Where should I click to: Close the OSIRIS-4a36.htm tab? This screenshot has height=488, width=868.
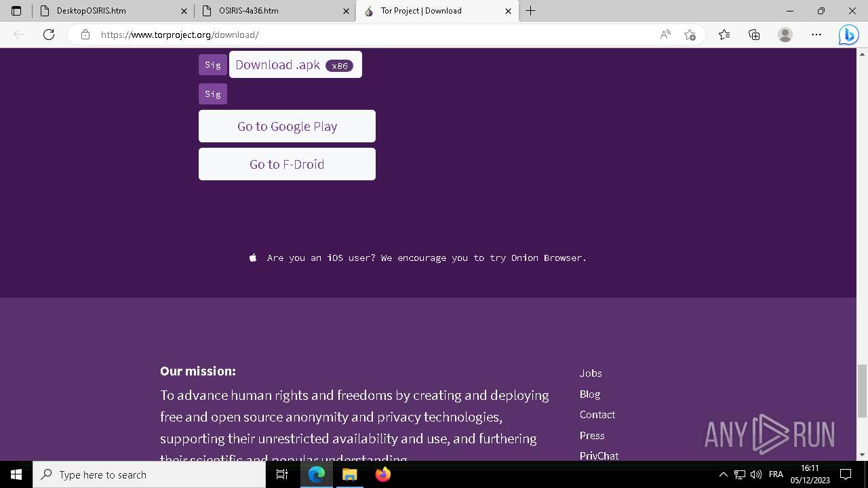click(x=346, y=11)
